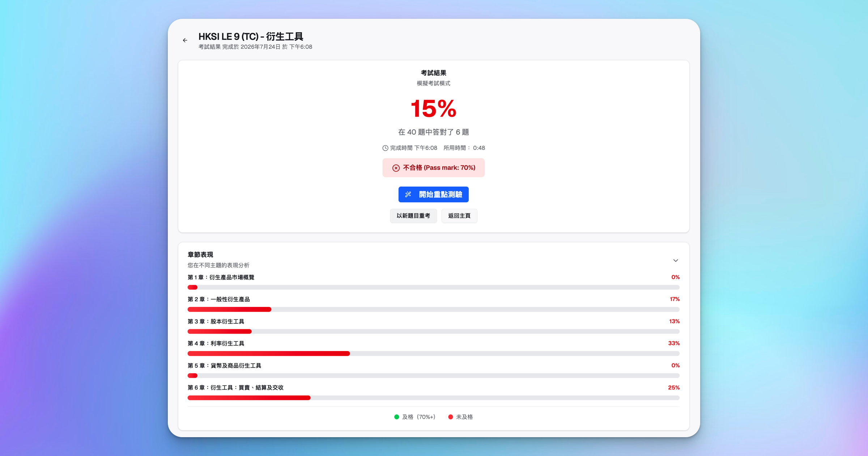Click the magic wand icon on blue button
The image size is (868, 456).
(408, 194)
